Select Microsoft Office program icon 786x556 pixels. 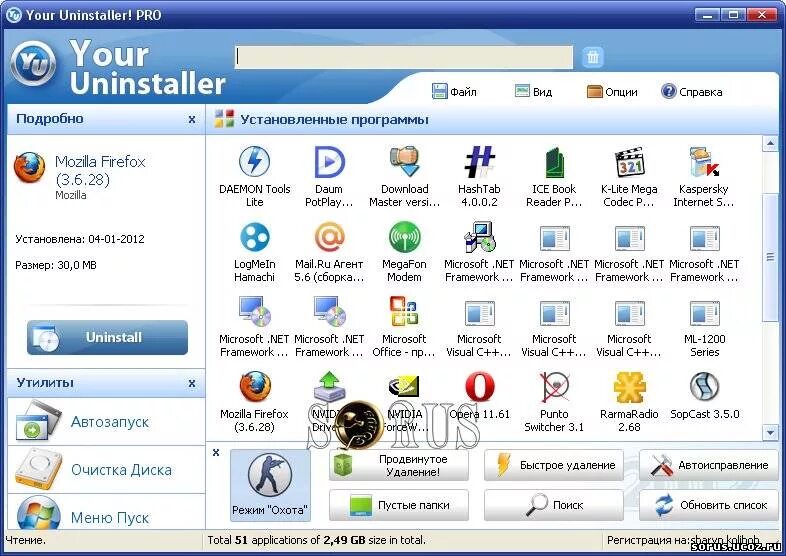click(x=404, y=312)
